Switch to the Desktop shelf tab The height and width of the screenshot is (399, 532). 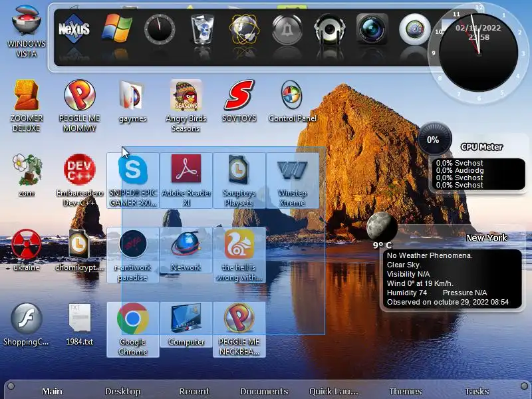(122, 391)
